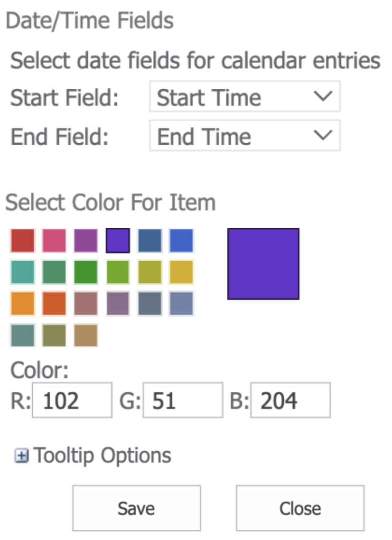The width and height of the screenshot is (392, 540).
Task: Select the teal color swatch
Action: coord(23,272)
